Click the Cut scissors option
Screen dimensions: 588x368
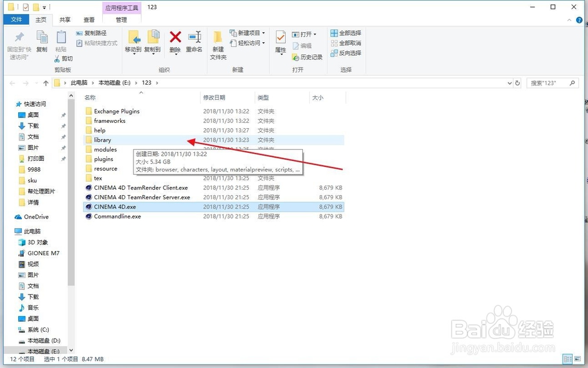point(64,58)
